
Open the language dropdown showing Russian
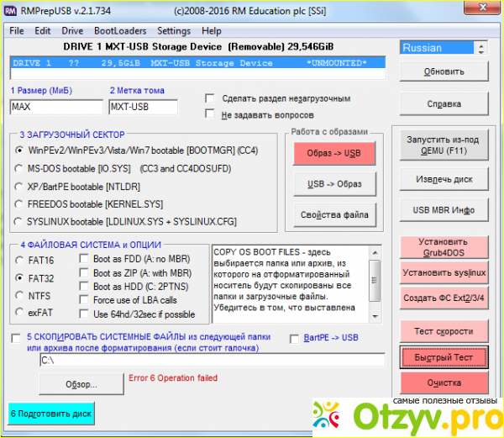click(x=442, y=48)
